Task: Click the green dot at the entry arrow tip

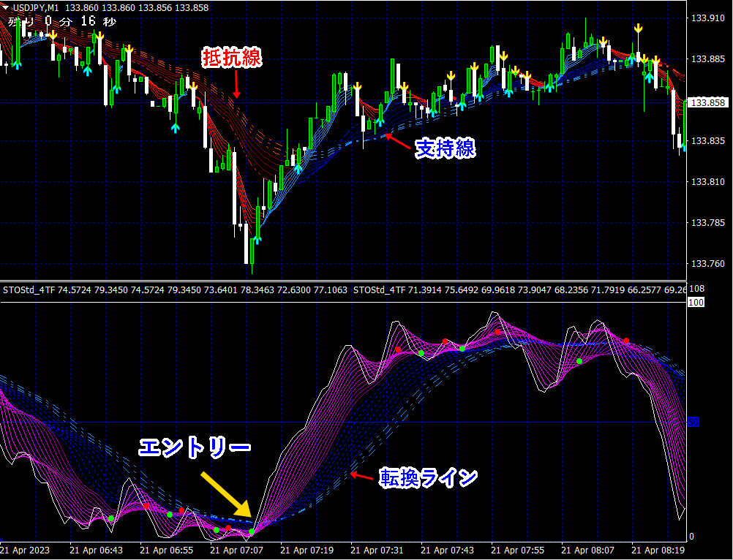Action: coord(252,531)
